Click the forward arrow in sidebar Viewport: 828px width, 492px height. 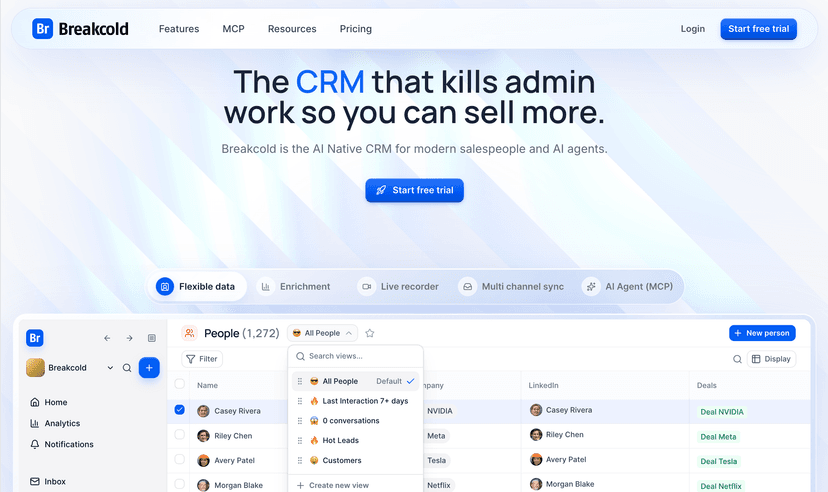(x=129, y=338)
